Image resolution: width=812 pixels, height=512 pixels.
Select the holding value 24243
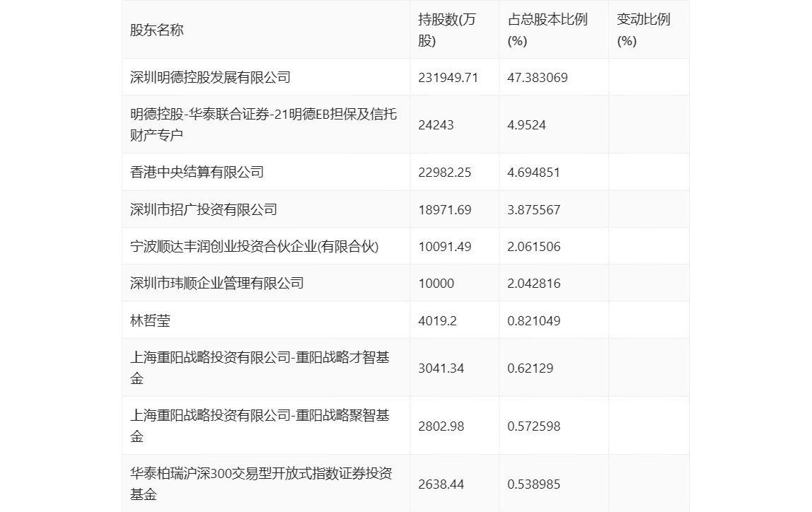[436, 124]
